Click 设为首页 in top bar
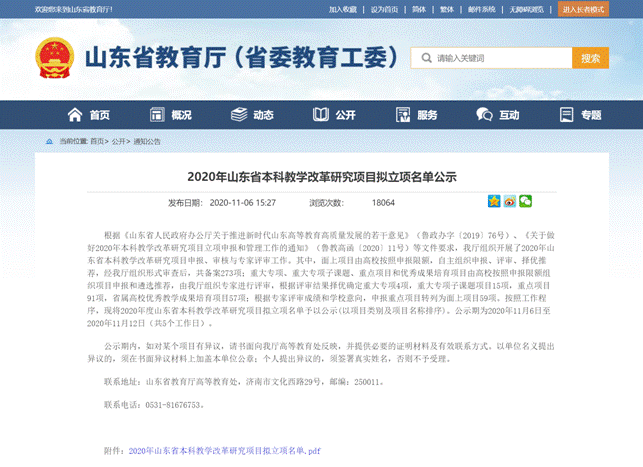Screen dimensions: 643x467 [384, 9]
